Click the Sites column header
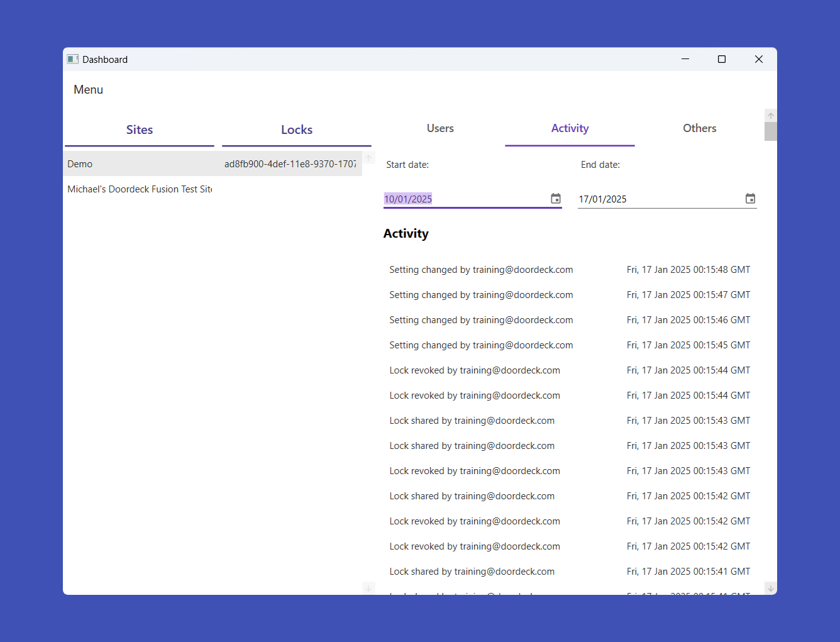 [x=140, y=130]
